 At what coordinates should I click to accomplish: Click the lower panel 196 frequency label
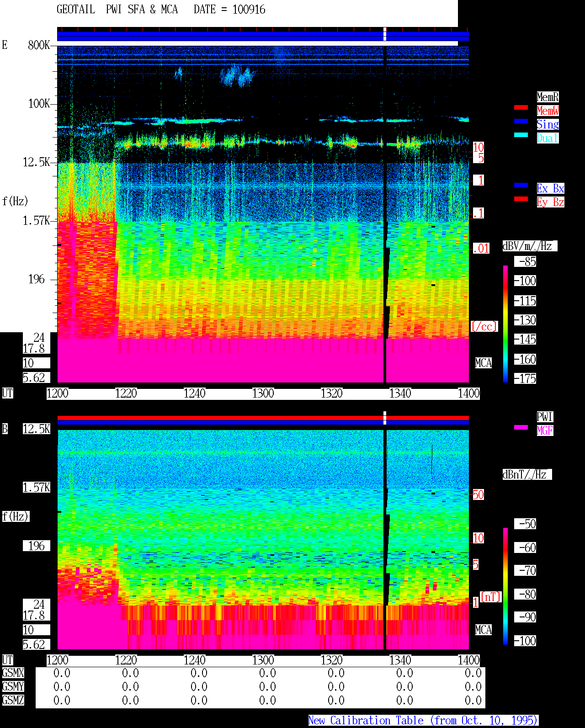(x=37, y=546)
